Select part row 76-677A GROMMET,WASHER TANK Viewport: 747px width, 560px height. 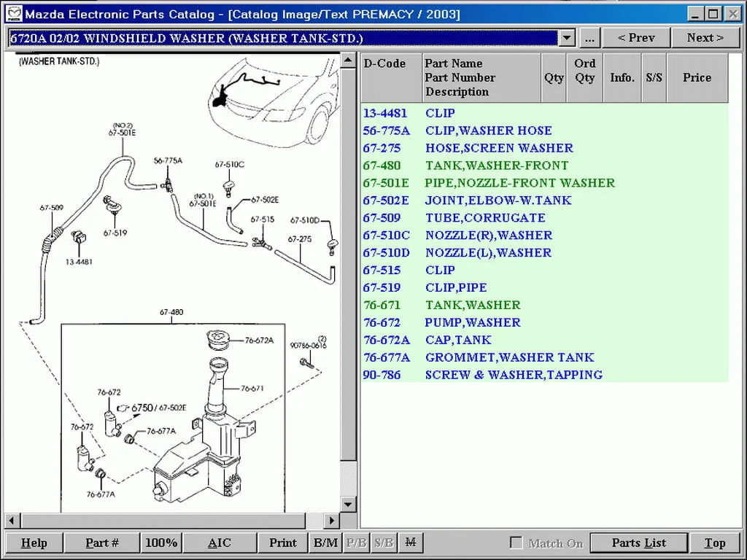(x=544, y=357)
